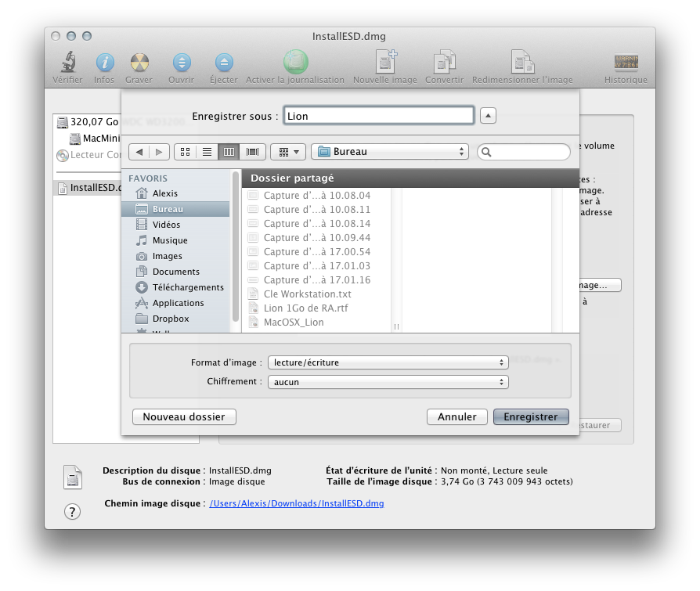This screenshot has height=591, width=700.
Task: Select Applications in favorites sidebar
Action: pyautogui.click(x=175, y=303)
